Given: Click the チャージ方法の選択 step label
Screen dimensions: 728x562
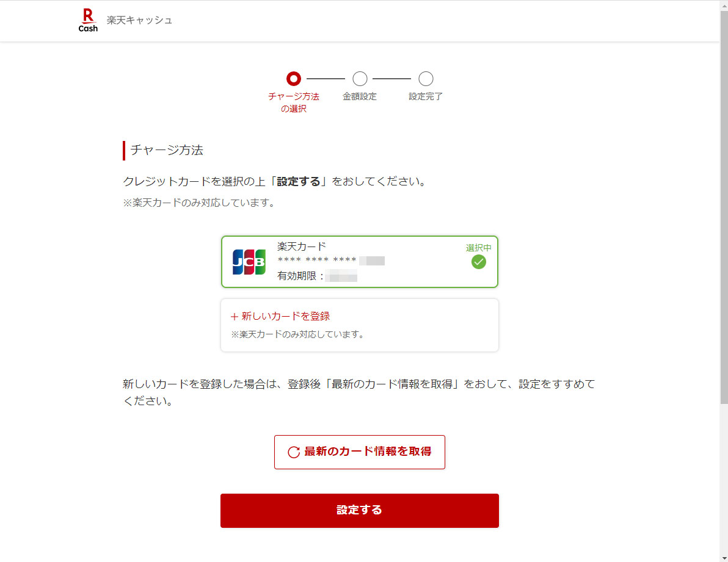Looking at the screenshot, I should [293, 103].
